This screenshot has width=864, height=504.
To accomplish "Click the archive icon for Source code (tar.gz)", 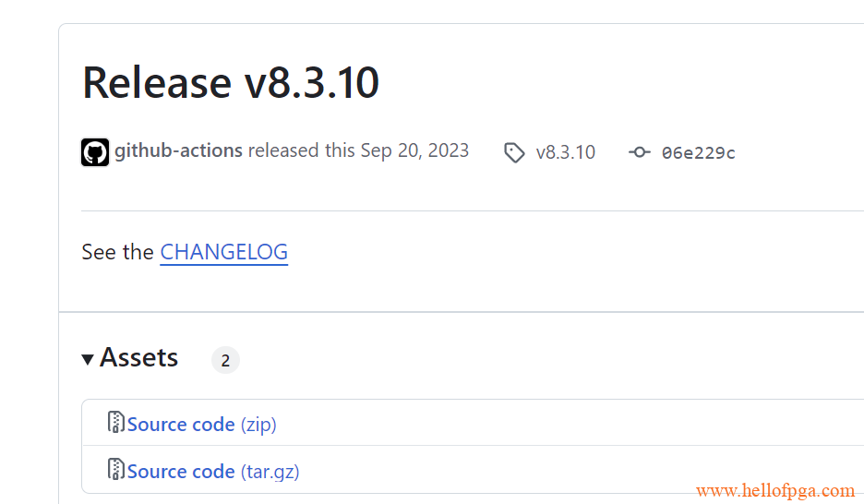I will [x=115, y=469].
